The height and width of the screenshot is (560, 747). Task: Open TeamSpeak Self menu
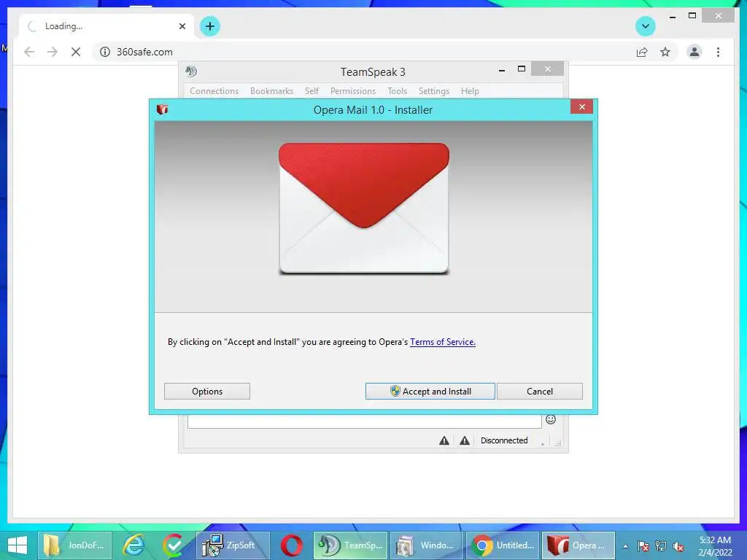[311, 91]
